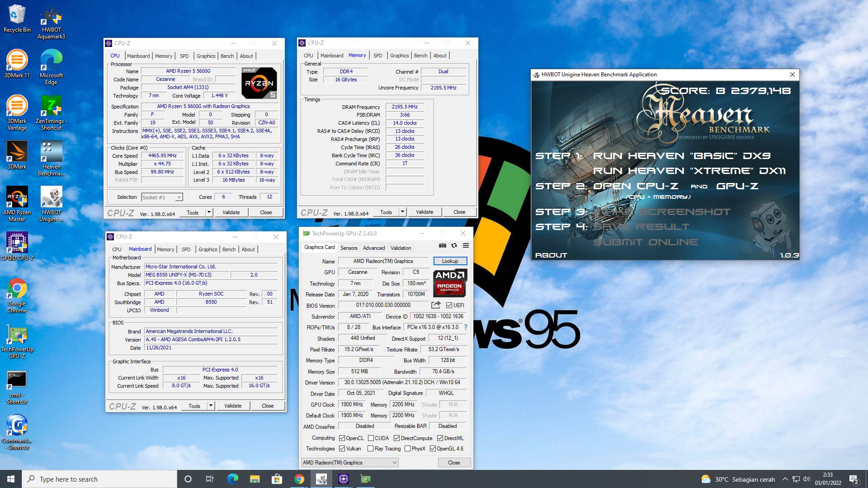Screen dimensions: 868x488
Task: Click Take Screenshot step in Heaven app
Action: click(x=662, y=211)
